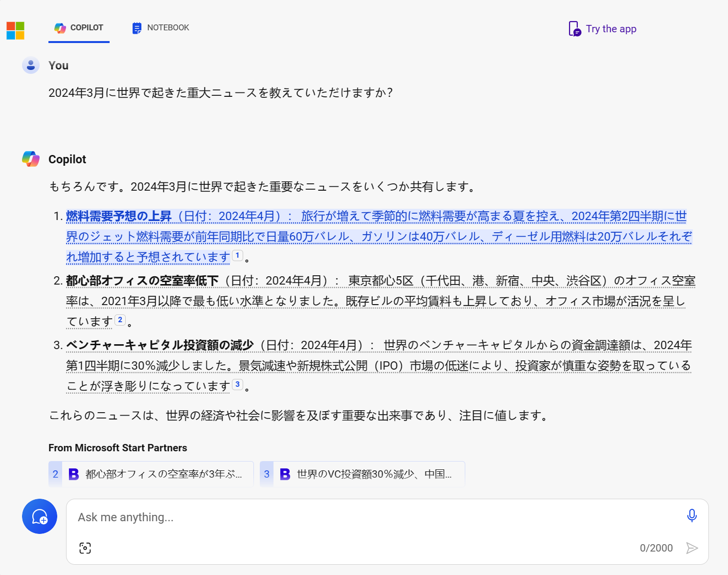Click the send message arrow
The width and height of the screenshot is (728, 575).
(693, 548)
